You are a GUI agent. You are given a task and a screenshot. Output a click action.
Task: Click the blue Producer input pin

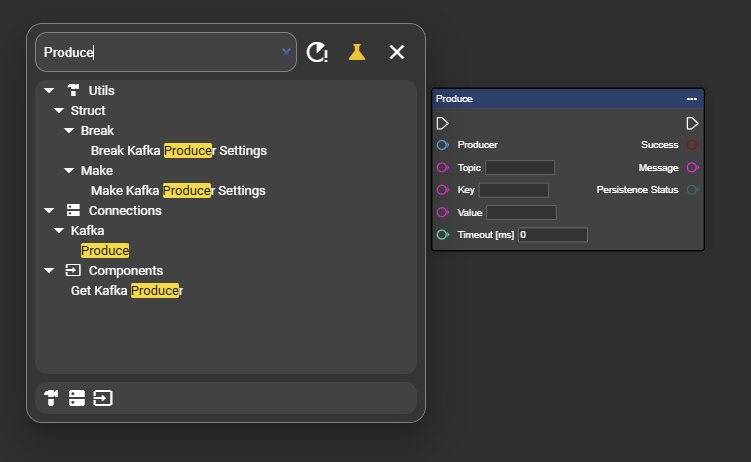[443, 145]
